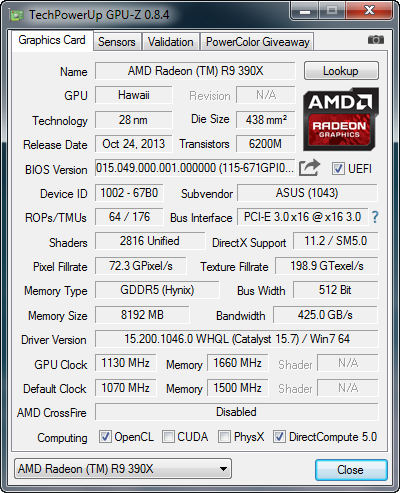Click the camera screenshot icon
This screenshot has height=493, width=400.
click(376, 40)
